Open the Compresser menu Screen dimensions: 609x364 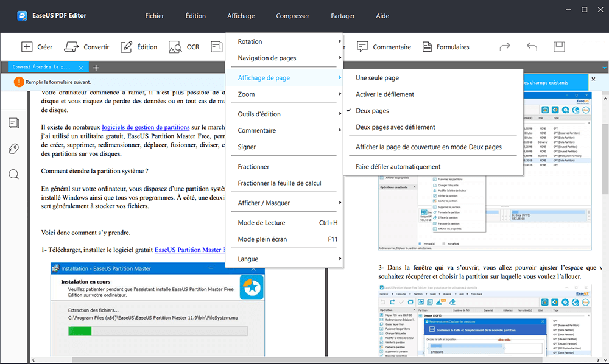292,16
